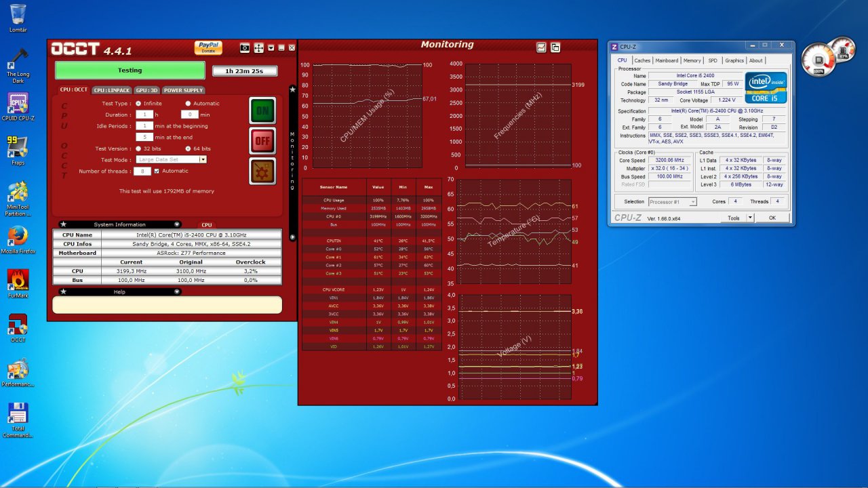
Task: Collapse the Help section
Action: [x=177, y=291]
